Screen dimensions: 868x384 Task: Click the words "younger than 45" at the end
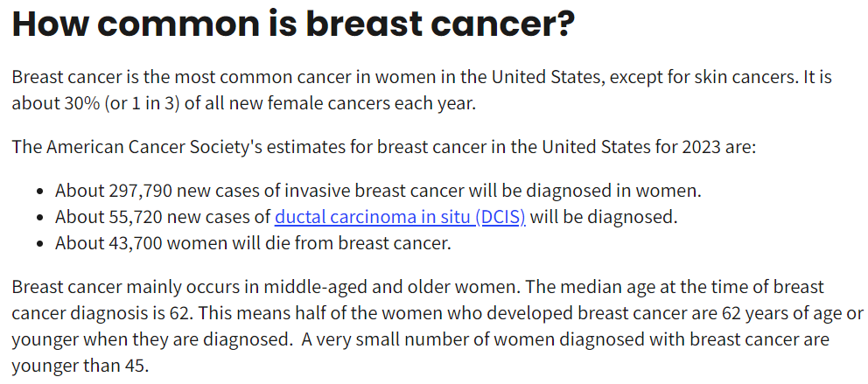[79, 366]
